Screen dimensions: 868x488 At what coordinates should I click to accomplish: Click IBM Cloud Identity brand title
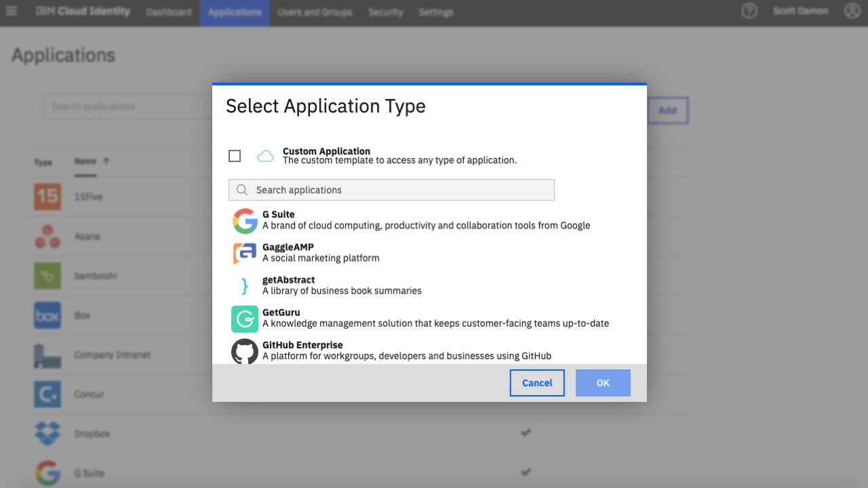coord(83,12)
